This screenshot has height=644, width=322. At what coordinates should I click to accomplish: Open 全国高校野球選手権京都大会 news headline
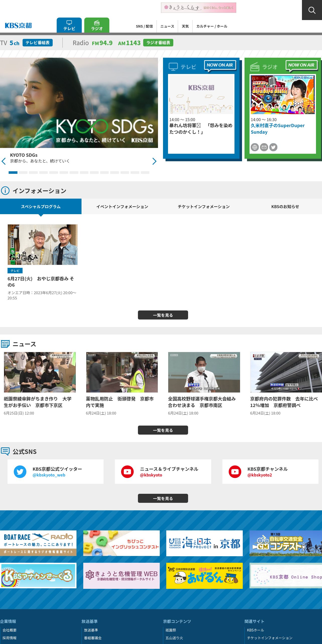point(202,402)
